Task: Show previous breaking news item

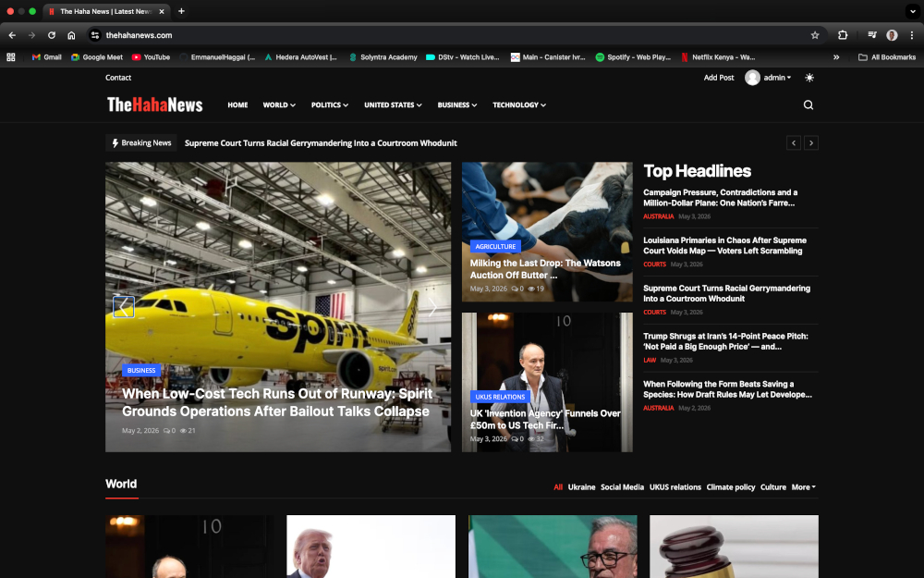Action: tap(794, 142)
